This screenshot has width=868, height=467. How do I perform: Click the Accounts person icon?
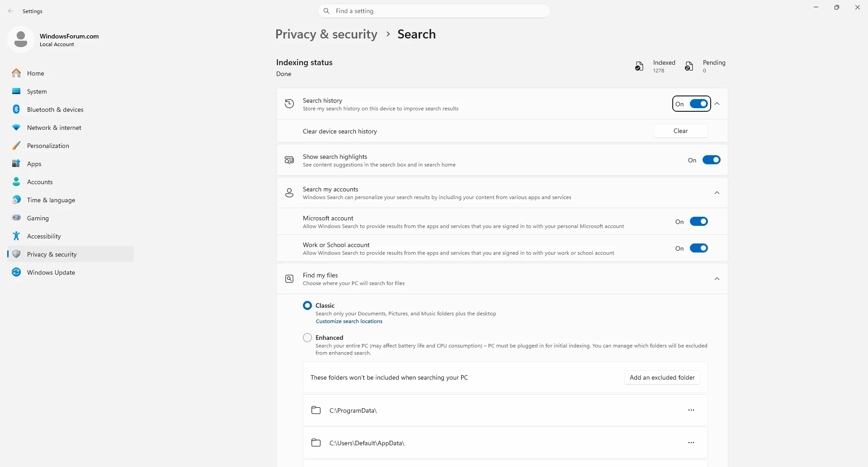(x=16, y=181)
